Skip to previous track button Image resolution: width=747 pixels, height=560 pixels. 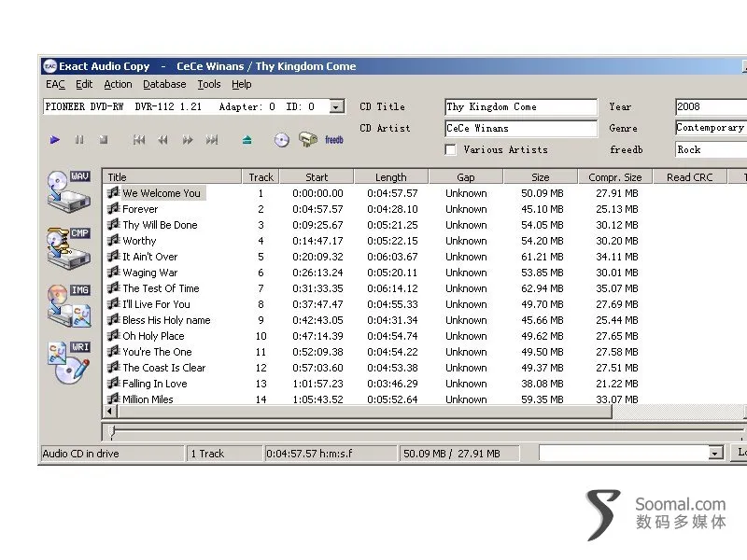(138, 139)
